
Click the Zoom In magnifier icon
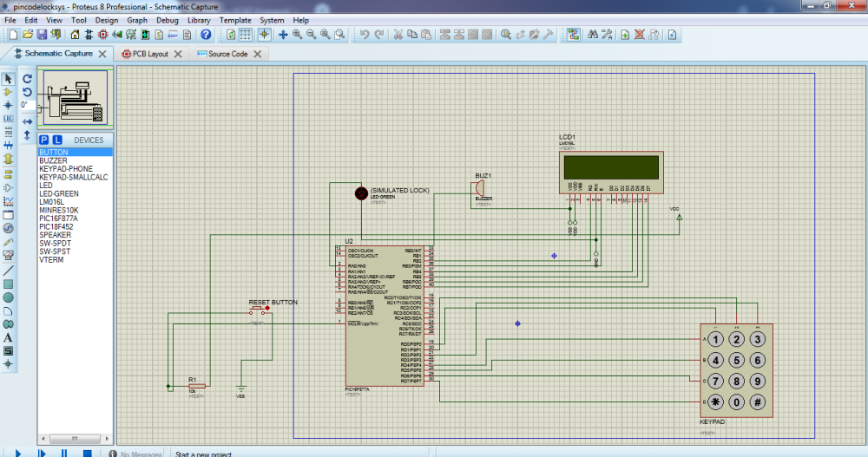pos(297,35)
